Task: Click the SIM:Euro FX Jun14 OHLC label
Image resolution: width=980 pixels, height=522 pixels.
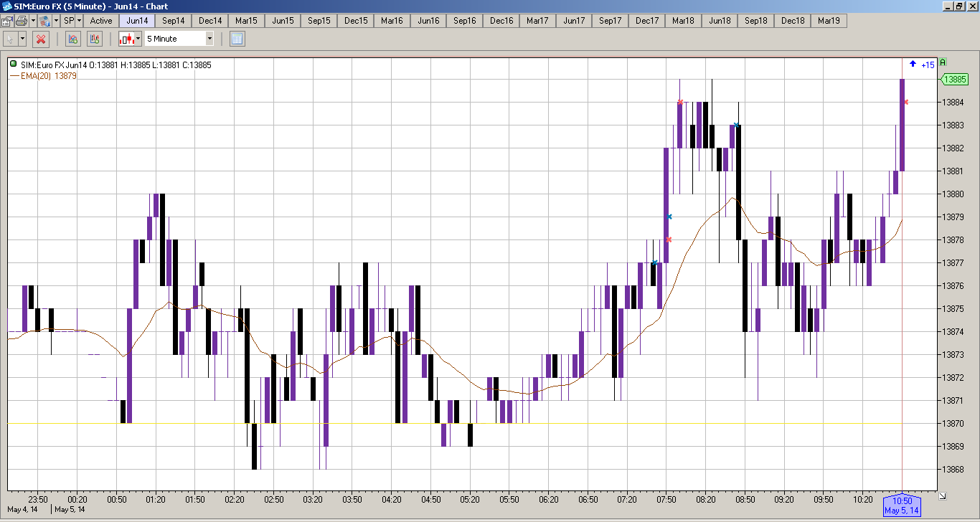Action: pos(116,65)
